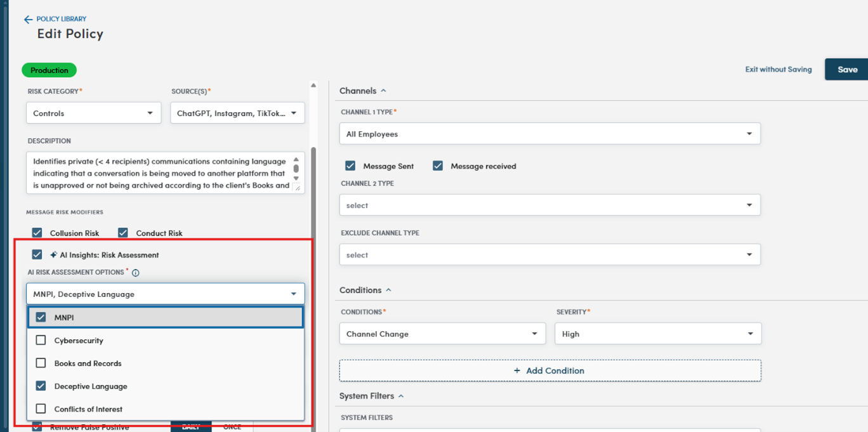
Task: Click inside the Description text area
Action: click(x=159, y=173)
